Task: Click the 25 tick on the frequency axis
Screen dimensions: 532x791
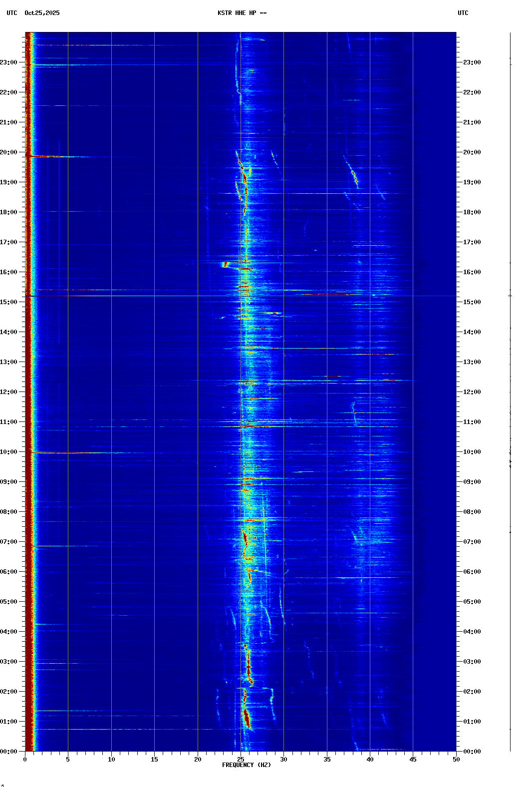Action: pos(241,760)
